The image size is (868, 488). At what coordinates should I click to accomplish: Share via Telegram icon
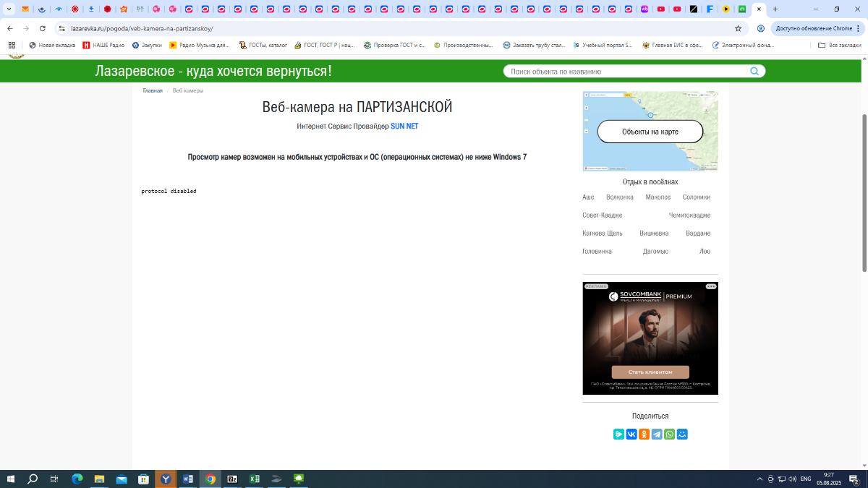pos(657,434)
